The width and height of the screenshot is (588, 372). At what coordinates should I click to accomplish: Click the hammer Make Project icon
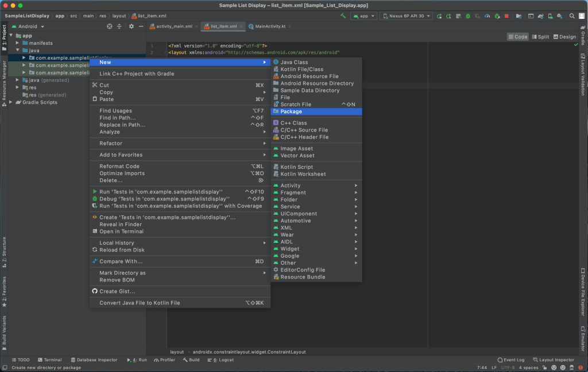click(x=343, y=16)
